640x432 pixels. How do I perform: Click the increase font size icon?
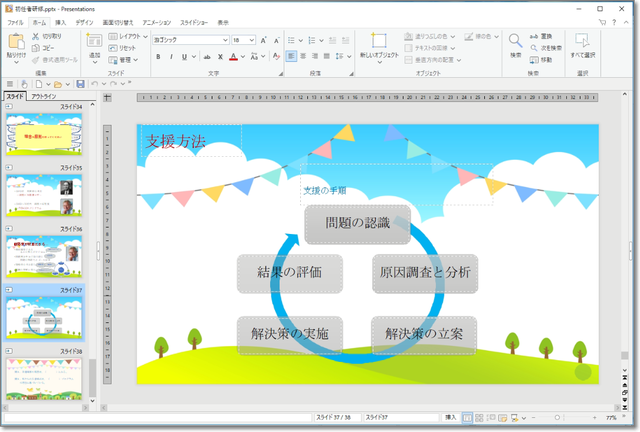263,40
